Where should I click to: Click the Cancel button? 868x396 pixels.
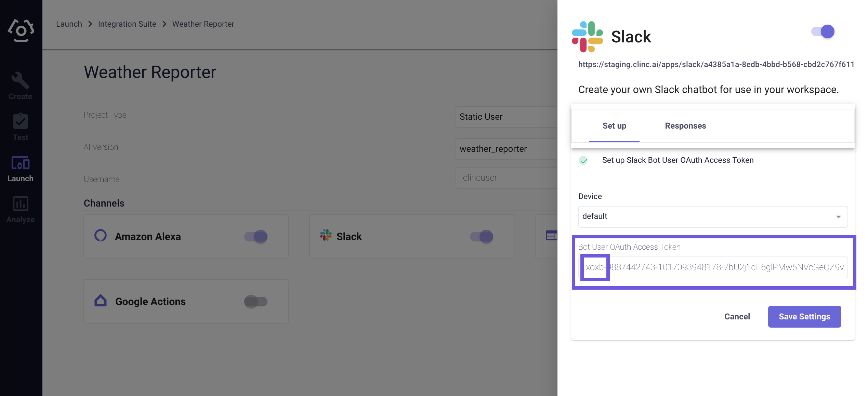737,316
